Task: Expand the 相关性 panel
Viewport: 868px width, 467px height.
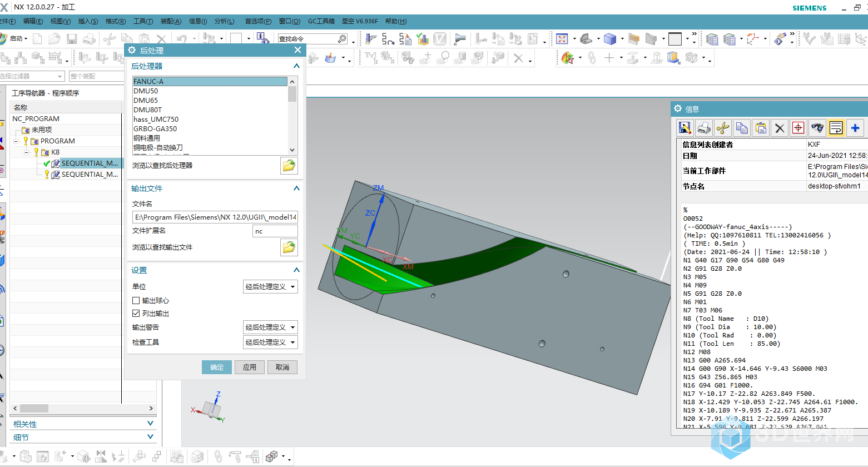Action: coord(150,424)
